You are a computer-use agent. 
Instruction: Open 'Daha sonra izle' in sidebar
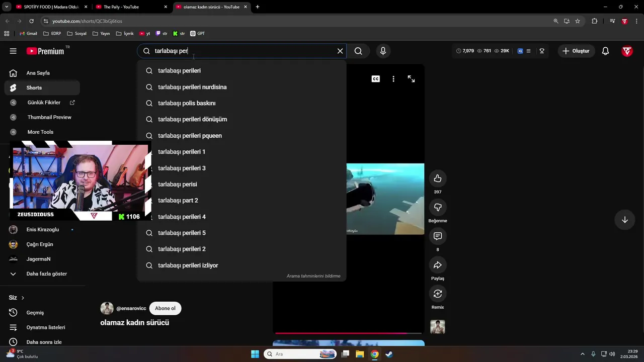click(x=42, y=342)
